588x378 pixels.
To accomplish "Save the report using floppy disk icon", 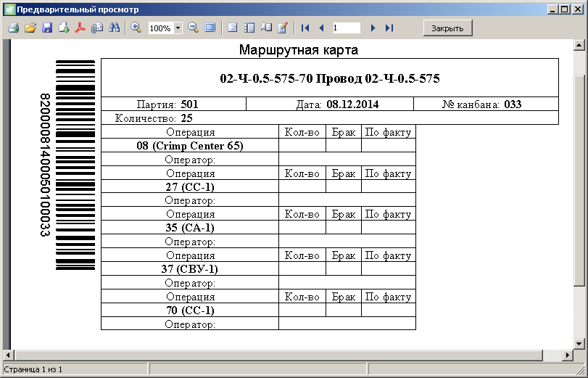I will click(47, 28).
